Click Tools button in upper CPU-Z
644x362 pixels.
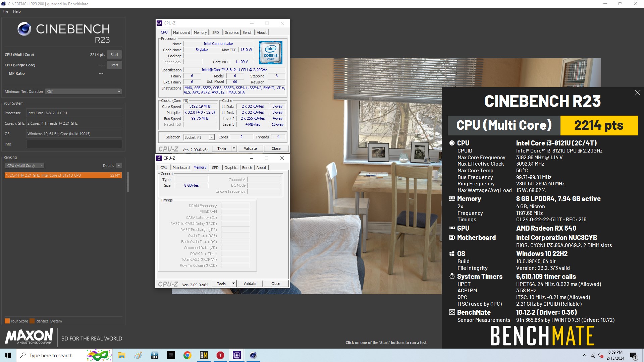pos(222,148)
